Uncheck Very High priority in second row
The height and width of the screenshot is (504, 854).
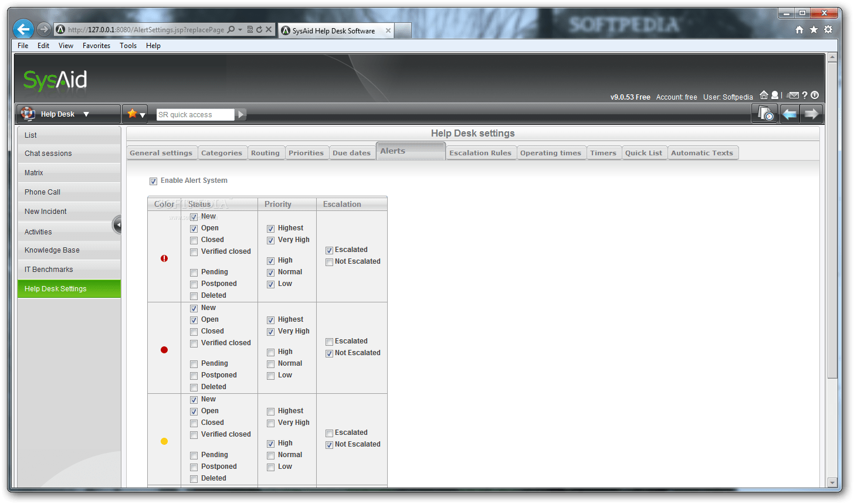pyautogui.click(x=270, y=331)
